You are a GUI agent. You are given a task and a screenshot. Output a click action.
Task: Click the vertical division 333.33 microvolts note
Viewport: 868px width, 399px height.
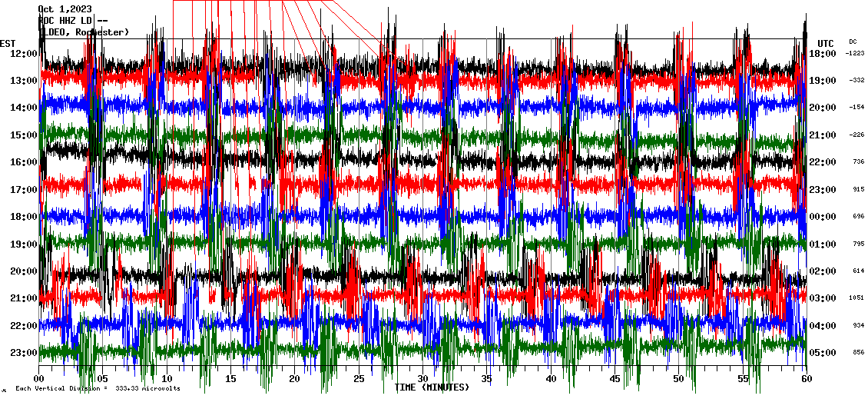tap(96, 389)
